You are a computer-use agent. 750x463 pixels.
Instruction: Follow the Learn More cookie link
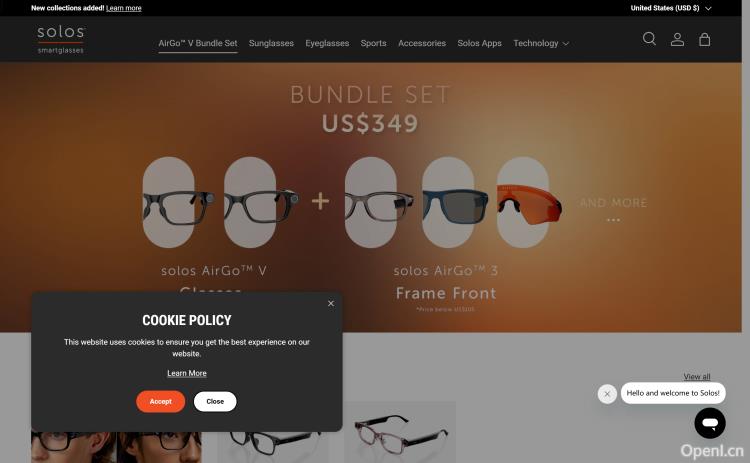187,373
